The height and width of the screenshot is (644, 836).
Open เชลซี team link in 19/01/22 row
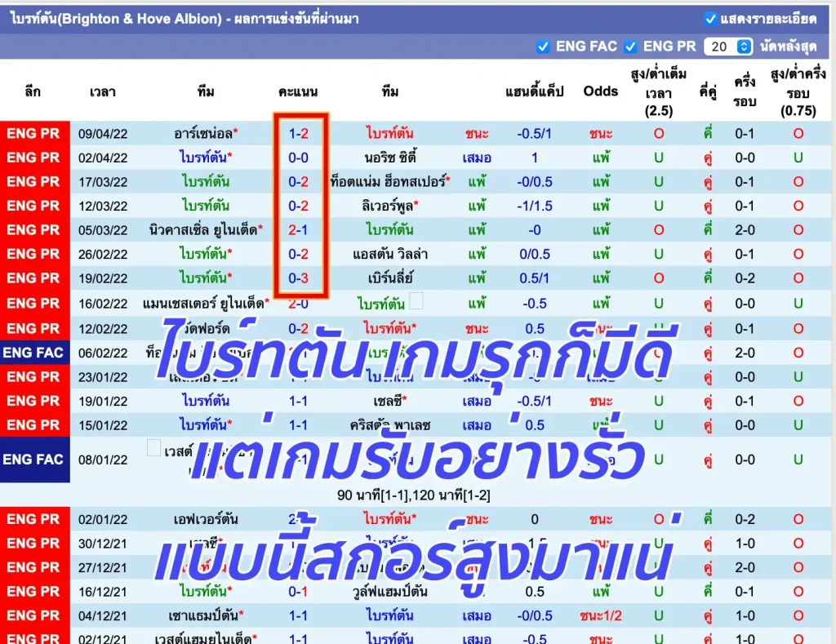389,401
